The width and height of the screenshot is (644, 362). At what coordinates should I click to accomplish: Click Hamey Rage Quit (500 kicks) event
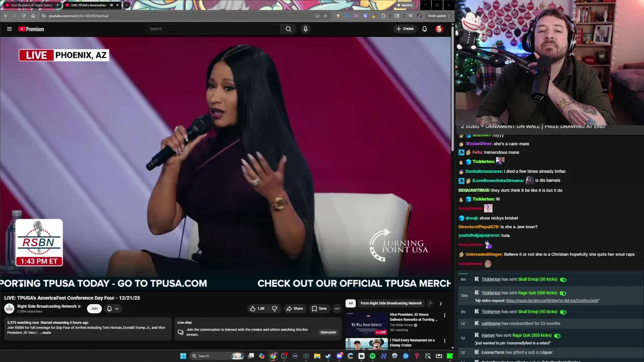tap(551, 338)
